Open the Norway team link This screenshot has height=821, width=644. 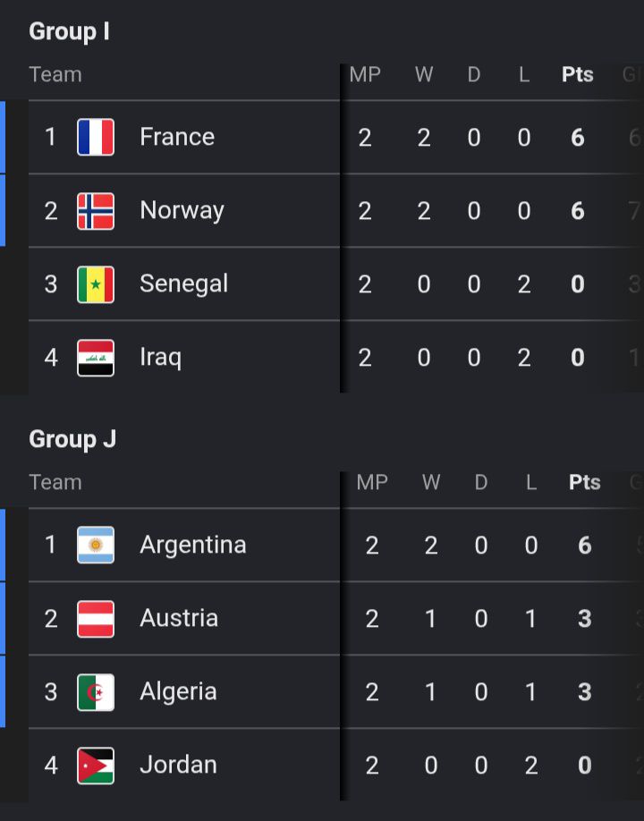182,210
